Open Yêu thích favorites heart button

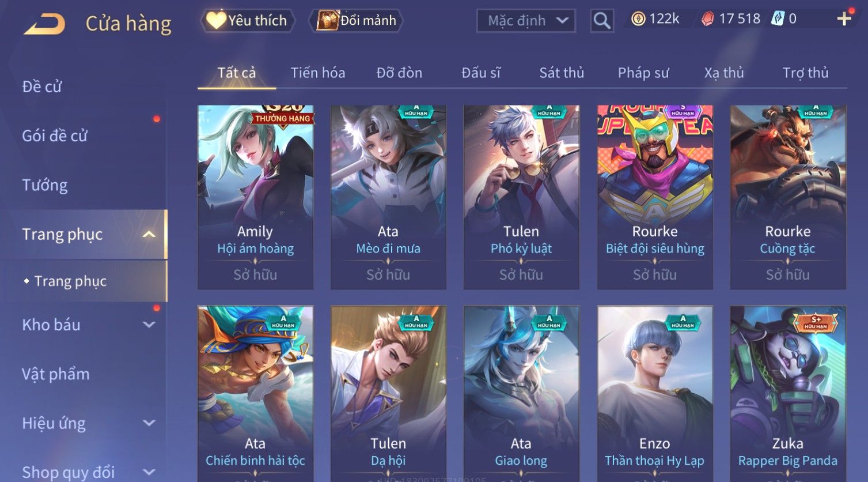247,21
